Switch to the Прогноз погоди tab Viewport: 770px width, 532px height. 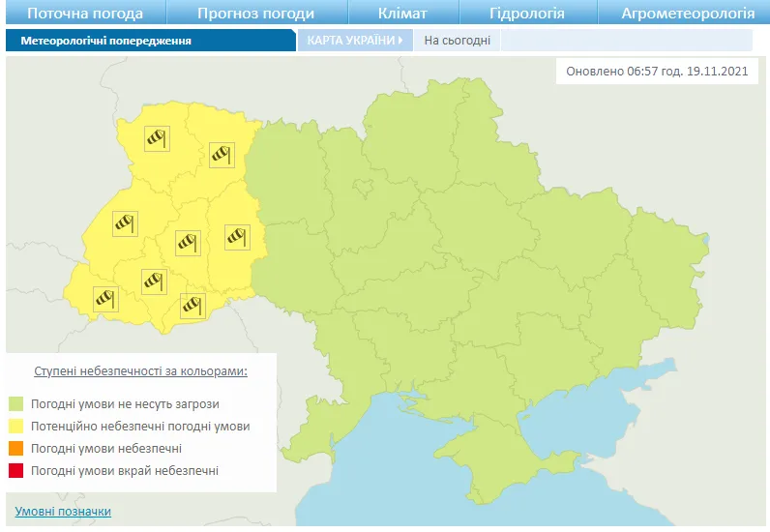[x=255, y=14]
